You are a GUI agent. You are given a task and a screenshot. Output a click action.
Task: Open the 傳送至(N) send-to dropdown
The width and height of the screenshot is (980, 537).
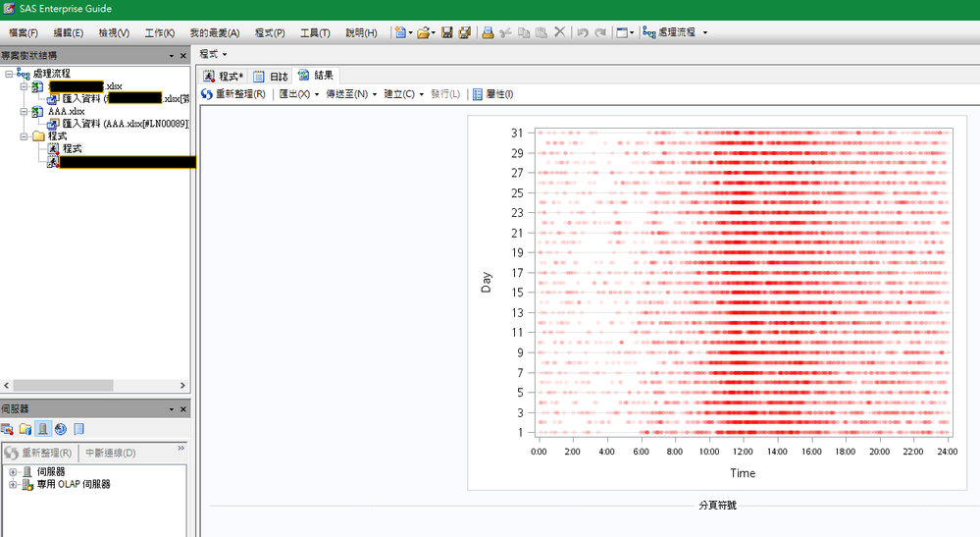[x=351, y=94]
